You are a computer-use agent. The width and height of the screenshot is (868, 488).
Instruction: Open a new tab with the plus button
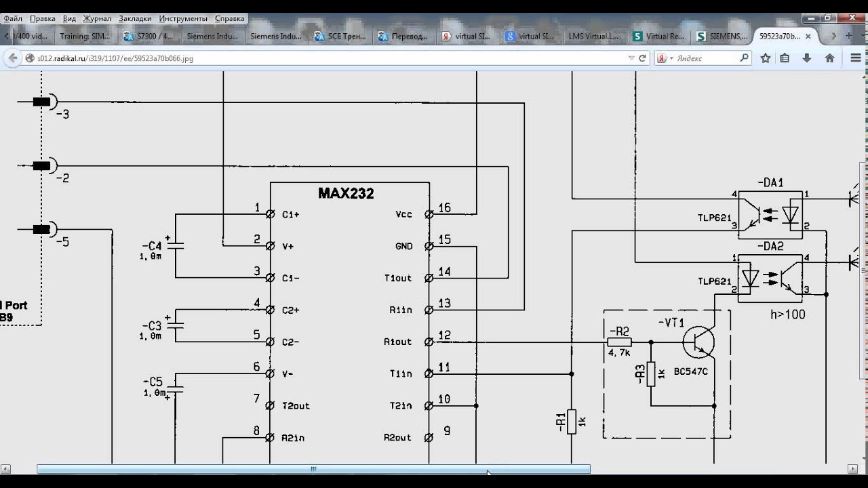[x=848, y=35]
